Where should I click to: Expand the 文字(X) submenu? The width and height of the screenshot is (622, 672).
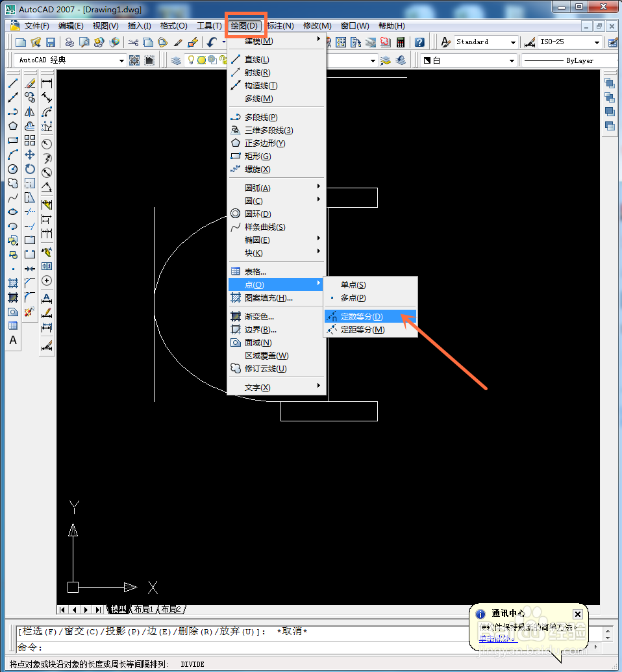276,388
